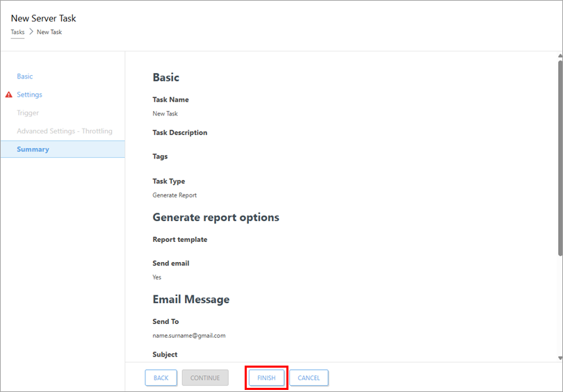The height and width of the screenshot is (392, 563).
Task: Click the 'Yes' value under Send email
Action: [x=157, y=277]
